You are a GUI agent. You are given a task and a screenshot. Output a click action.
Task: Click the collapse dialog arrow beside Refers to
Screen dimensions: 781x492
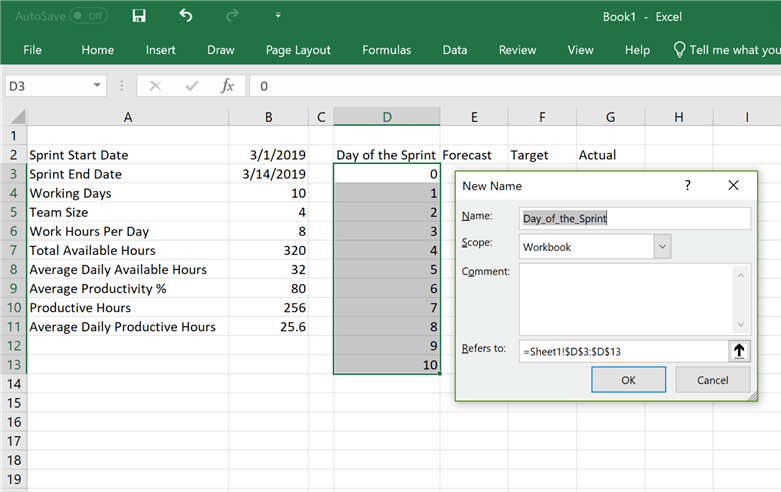(x=739, y=350)
